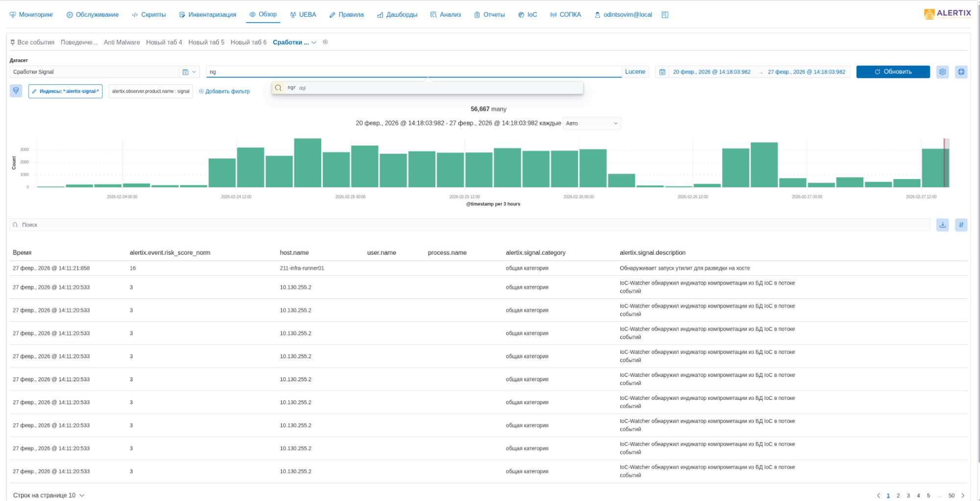Click the Добавить фильтр link
The height and width of the screenshot is (501, 980).
click(x=224, y=91)
